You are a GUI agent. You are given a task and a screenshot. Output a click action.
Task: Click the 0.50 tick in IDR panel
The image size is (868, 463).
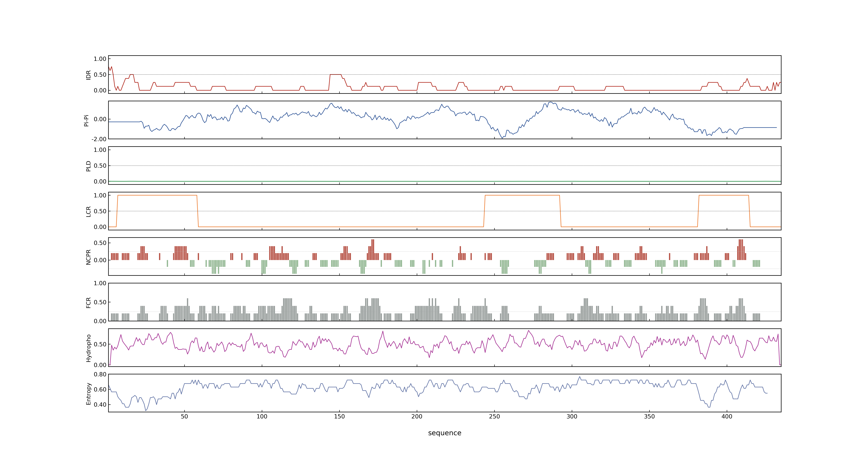[x=100, y=75]
